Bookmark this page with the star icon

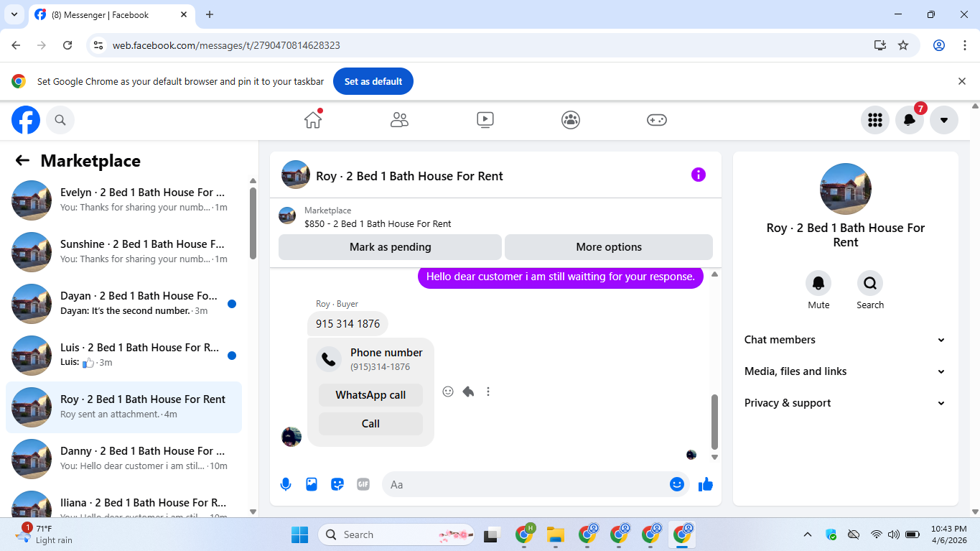pyautogui.click(x=903, y=45)
